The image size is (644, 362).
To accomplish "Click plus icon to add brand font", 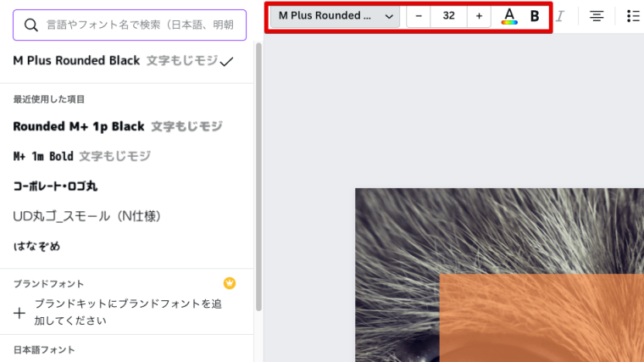I will 19,313.
